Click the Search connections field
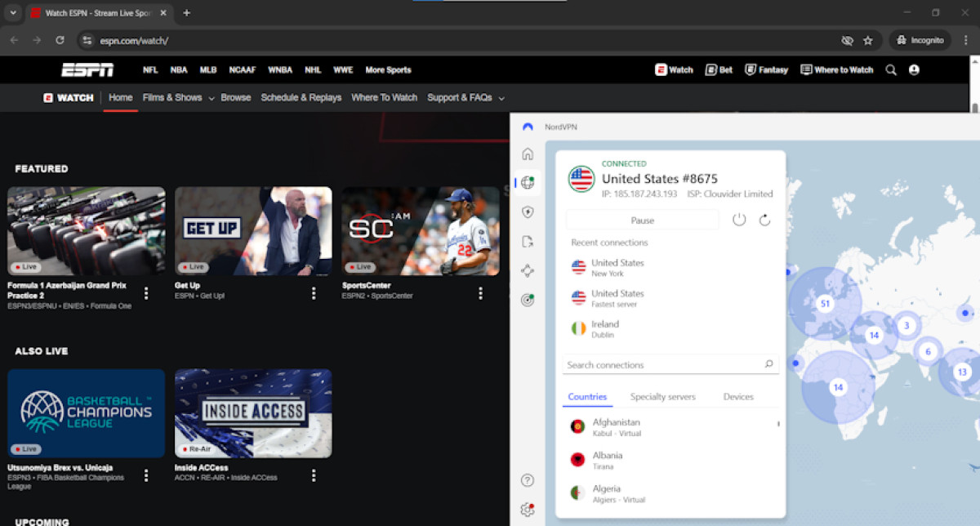Image resolution: width=980 pixels, height=526 pixels. 670,364
